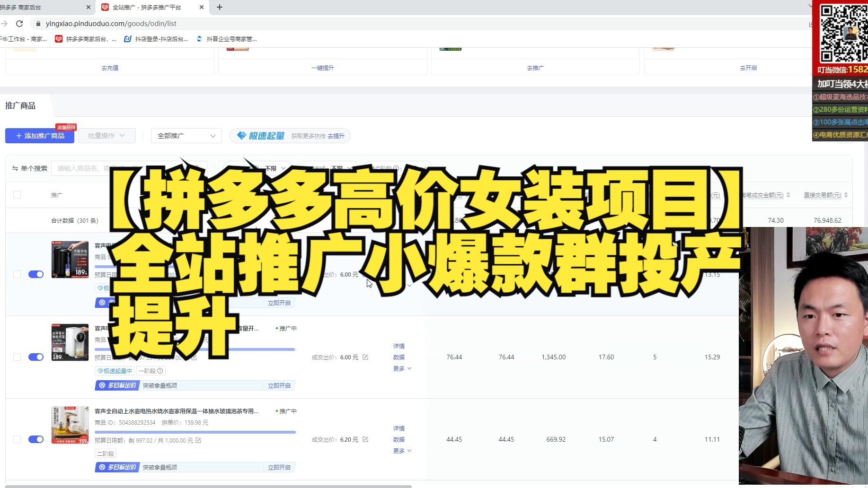Open the 抖店登录-抖店后台 bookmark
This screenshot has width=868, height=488.
pyautogui.click(x=156, y=39)
